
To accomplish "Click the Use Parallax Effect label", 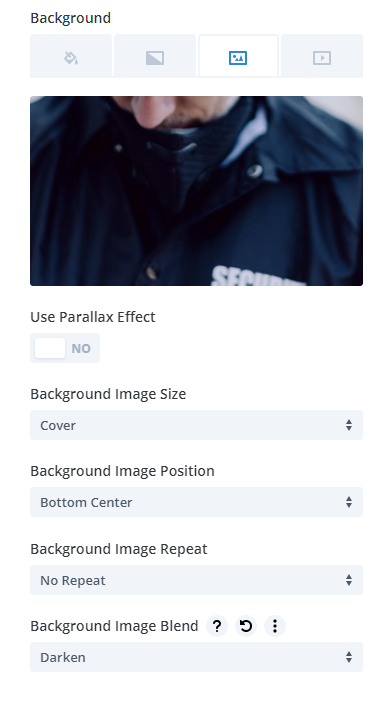I will coord(93,317).
